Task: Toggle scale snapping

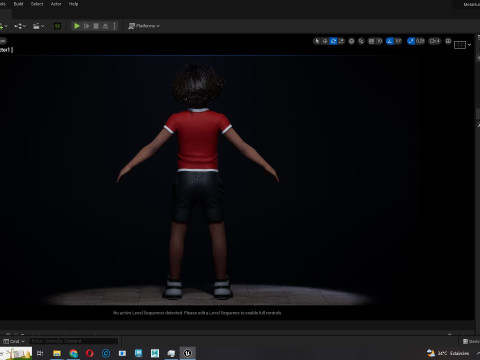Action: tap(411, 41)
